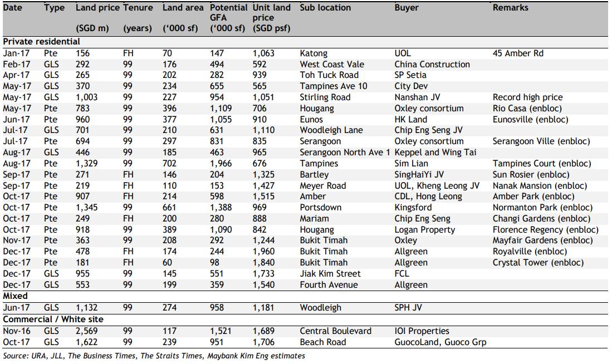The image size is (612, 364).
Task: Select 'Changi Gardens (enbloc)' remark
Action: pos(541,219)
